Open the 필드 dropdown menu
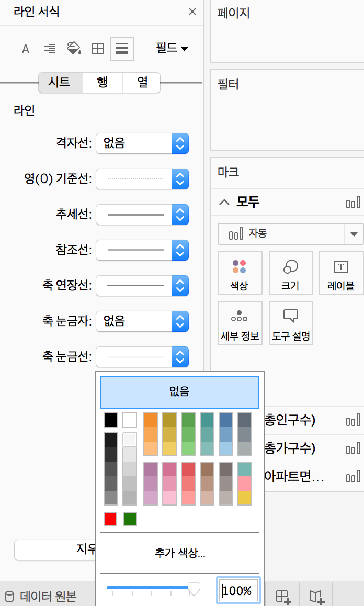The image size is (364, 606). (x=172, y=48)
